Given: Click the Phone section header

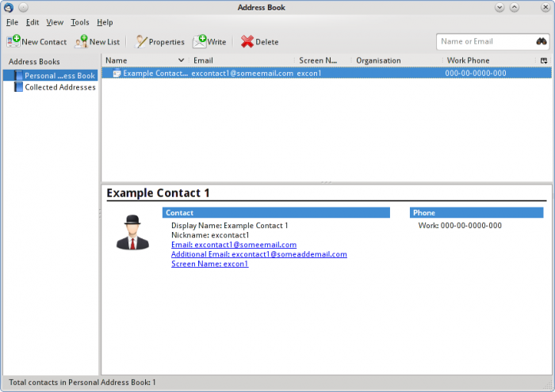Looking at the screenshot, I should [477, 213].
